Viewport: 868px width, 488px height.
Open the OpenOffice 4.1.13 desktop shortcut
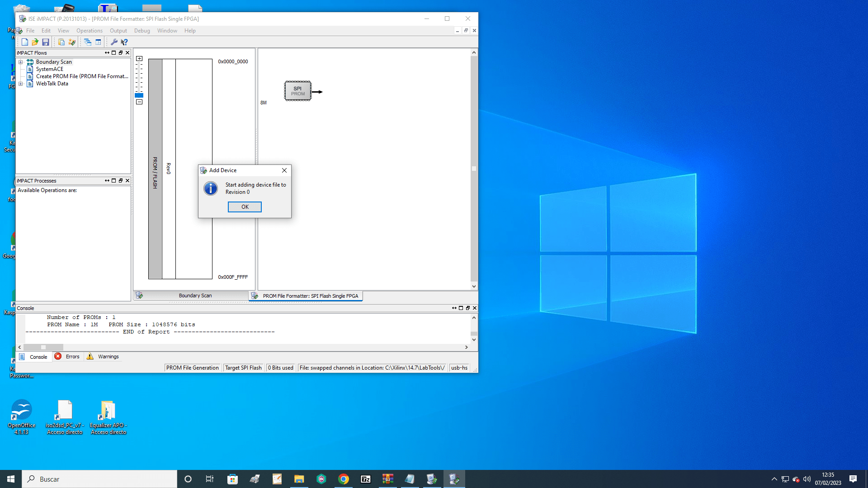(21, 417)
